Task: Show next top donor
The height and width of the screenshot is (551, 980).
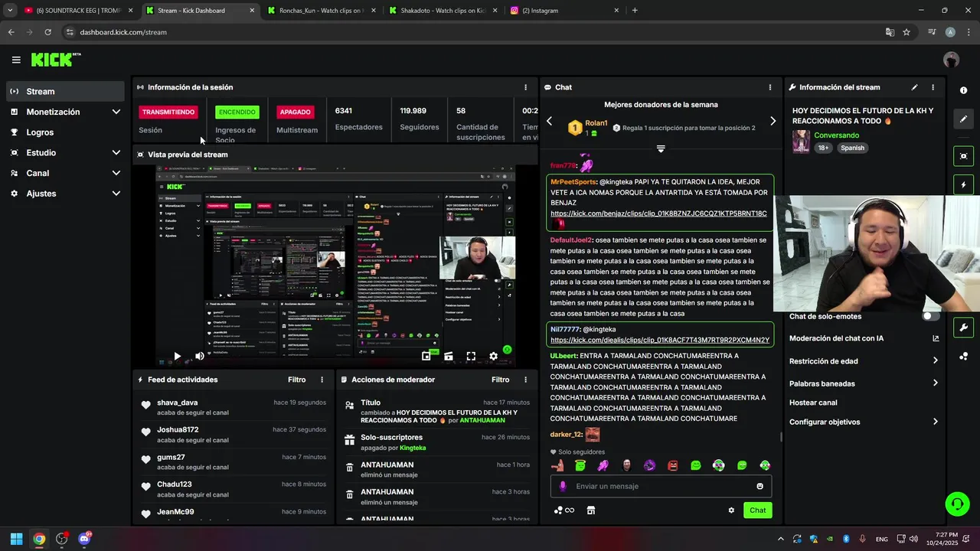Action: (x=773, y=121)
